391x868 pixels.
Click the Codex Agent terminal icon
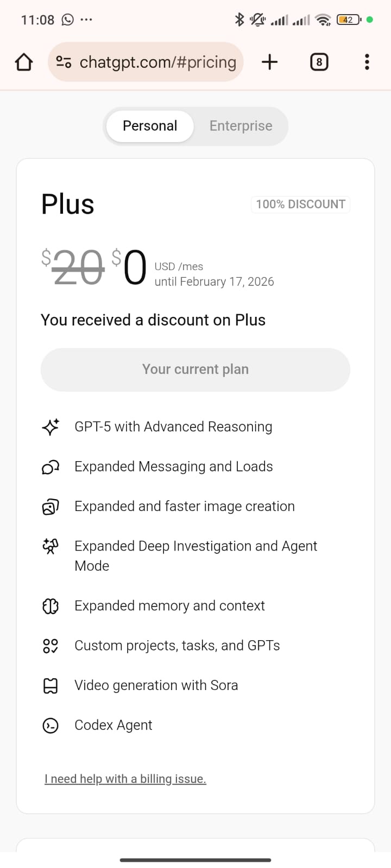51,725
